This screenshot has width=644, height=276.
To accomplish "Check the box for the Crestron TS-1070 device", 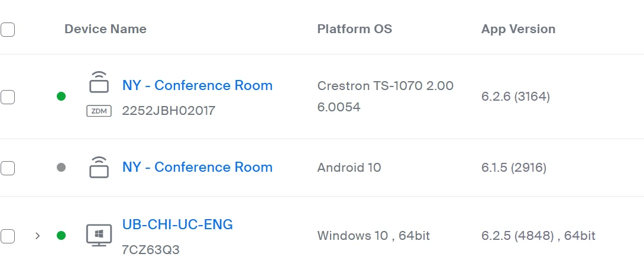I will [x=8, y=97].
